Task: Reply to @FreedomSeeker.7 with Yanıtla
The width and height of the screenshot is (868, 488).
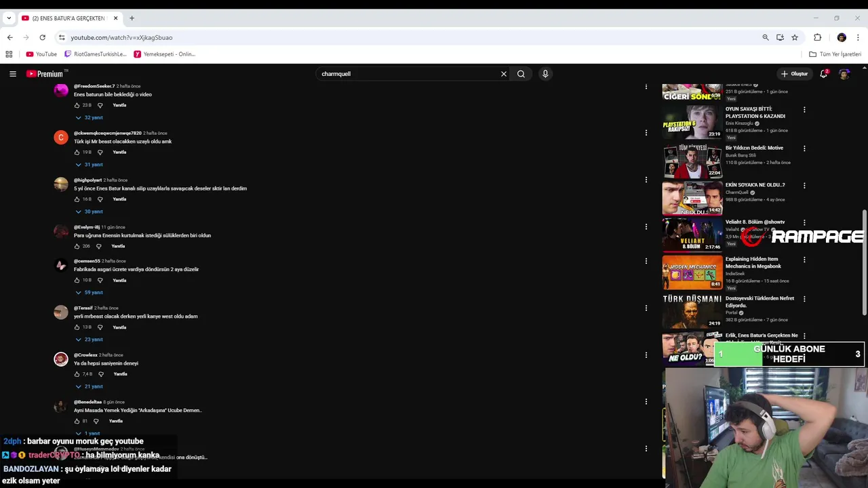Action: (x=119, y=105)
